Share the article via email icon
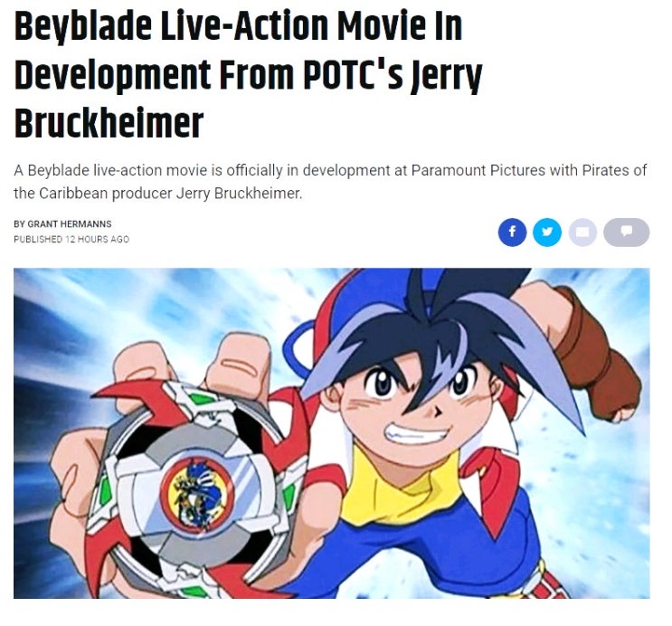Image resolution: width=672 pixels, height=626 pixels. pos(582,232)
